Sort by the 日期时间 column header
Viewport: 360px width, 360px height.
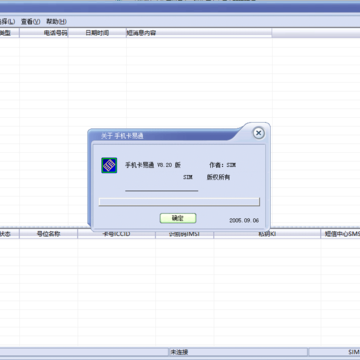coord(97,33)
